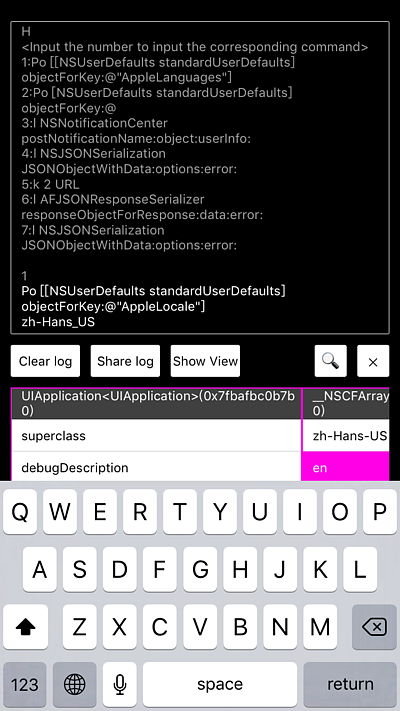Select the superclass row
This screenshot has width=400, height=711.
[156, 436]
